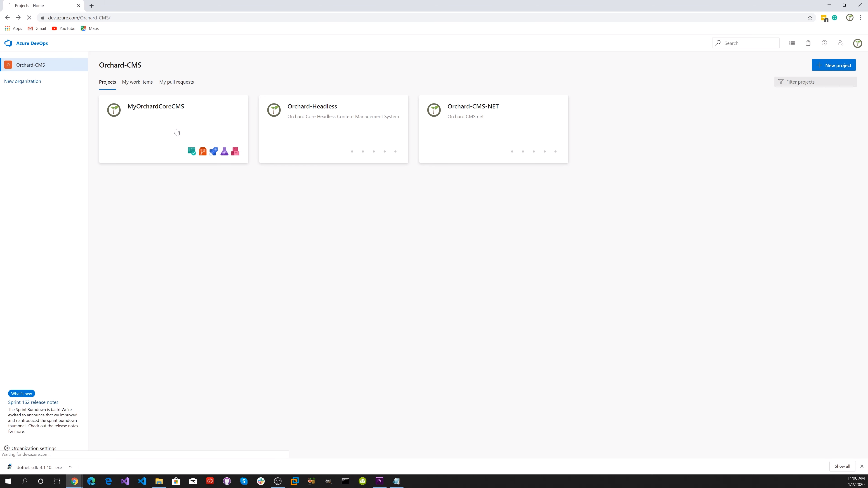The image size is (868, 488).
Task: Open Visual Studio from the taskbar
Action: click(125, 481)
